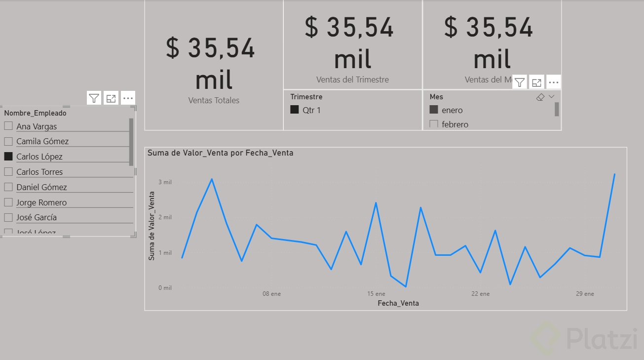Open more options for the Mes slicer
Image resolution: width=644 pixels, height=360 pixels.
[x=554, y=82]
